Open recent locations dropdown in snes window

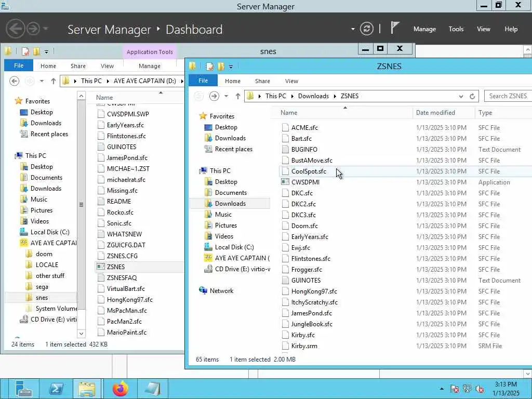[42, 81]
